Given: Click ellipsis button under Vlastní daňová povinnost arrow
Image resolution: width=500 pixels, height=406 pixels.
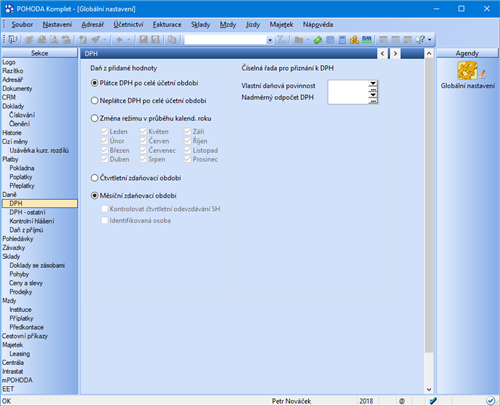Looking at the screenshot, I should click(373, 89).
